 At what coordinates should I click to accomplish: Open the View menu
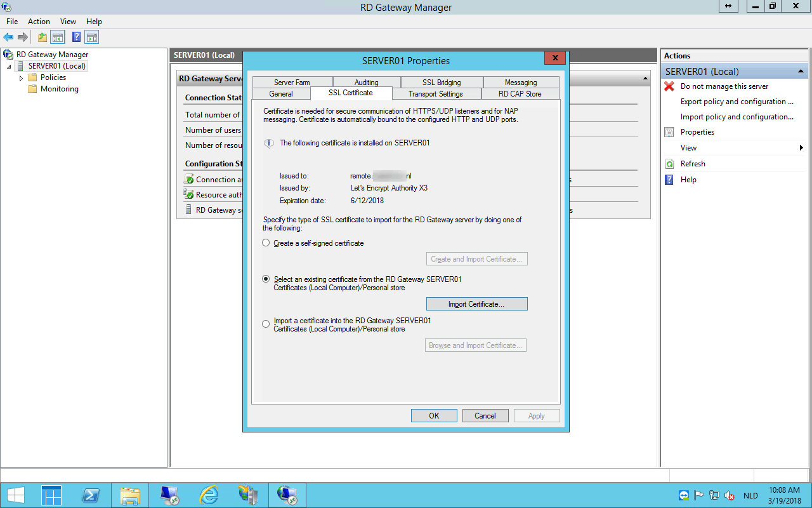68,22
